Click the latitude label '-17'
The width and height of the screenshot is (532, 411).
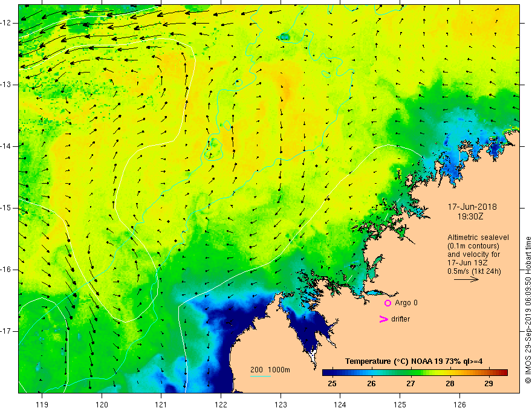click(x=7, y=331)
